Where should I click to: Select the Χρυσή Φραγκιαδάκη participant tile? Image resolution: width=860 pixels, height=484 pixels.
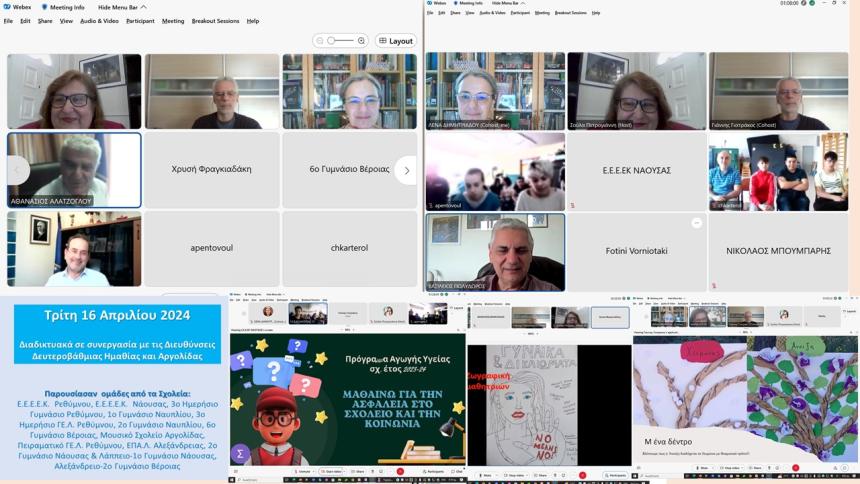[x=211, y=170]
